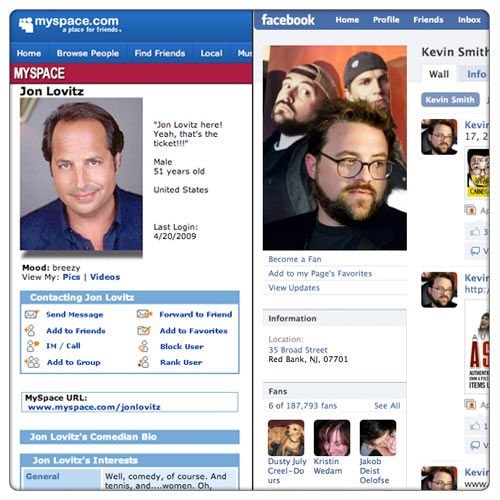Click Jon Lovitz's profile photo

pos(81,174)
